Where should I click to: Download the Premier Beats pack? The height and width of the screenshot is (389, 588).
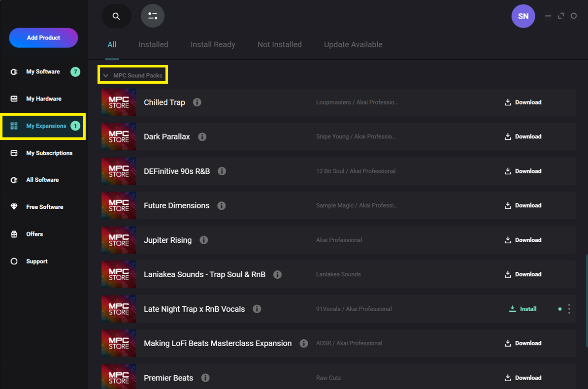523,378
